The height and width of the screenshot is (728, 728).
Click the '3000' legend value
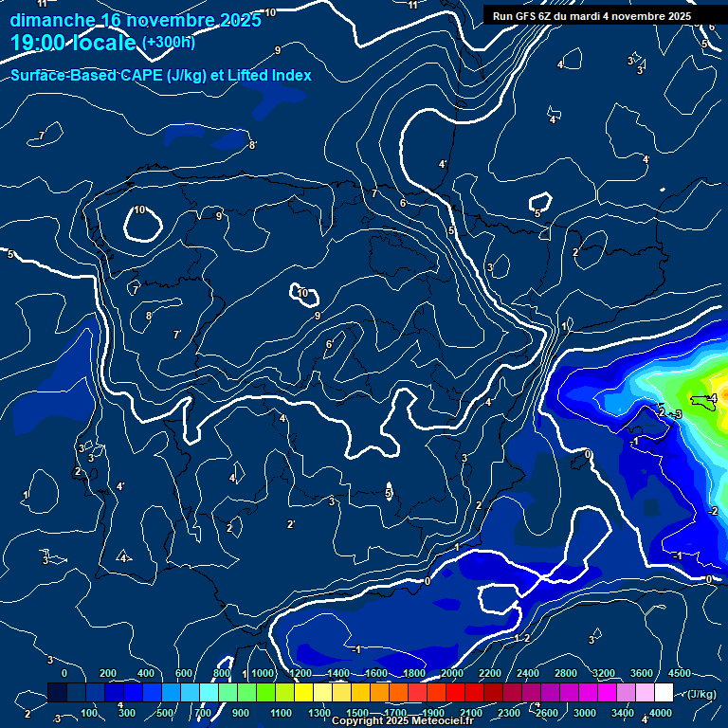[x=585, y=713]
